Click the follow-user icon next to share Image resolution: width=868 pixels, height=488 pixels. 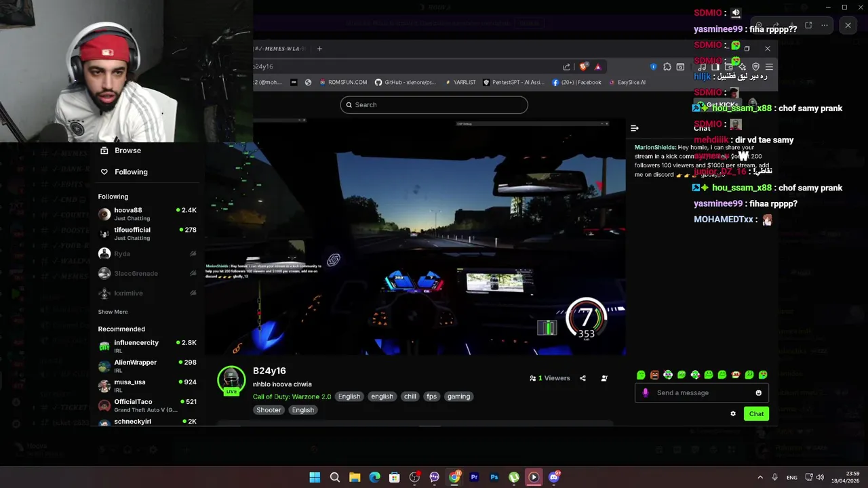tap(604, 378)
